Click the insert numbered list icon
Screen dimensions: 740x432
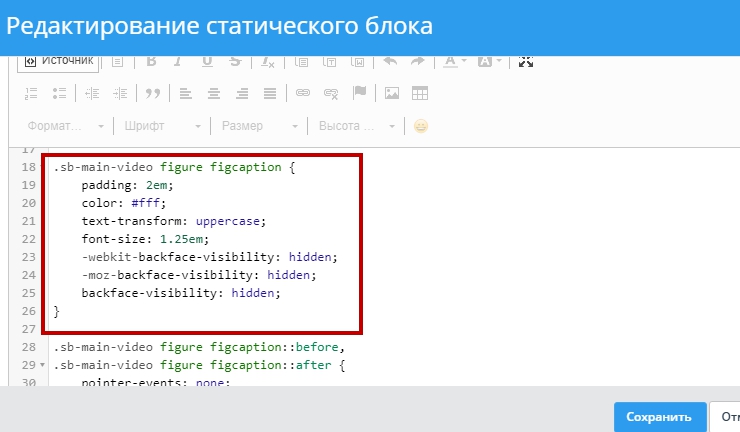(x=30, y=93)
